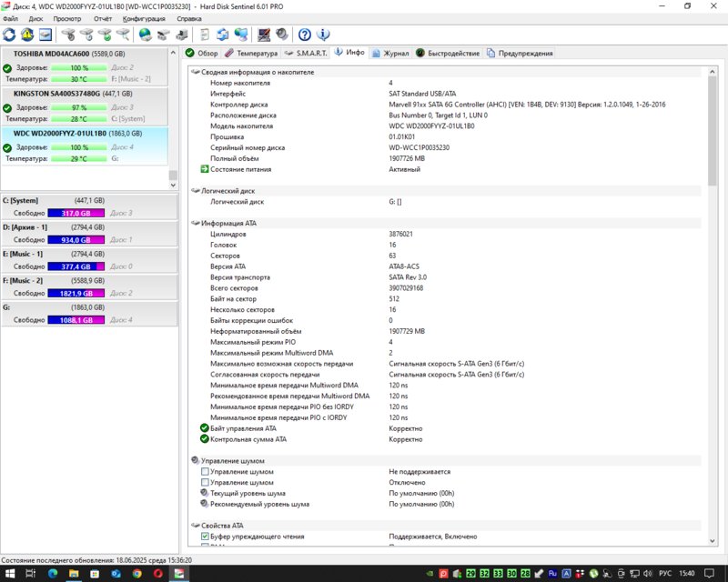Click the serial number WD-WCC1P0035230 value
Image resolution: width=728 pixels, height=582 pixels.
419,147
